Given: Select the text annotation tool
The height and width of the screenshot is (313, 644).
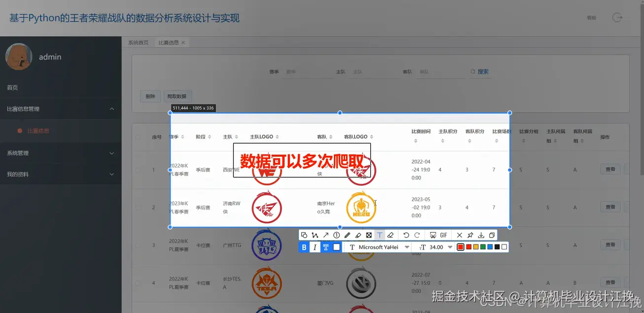Looking at the screenshot, I should [380, 235].
